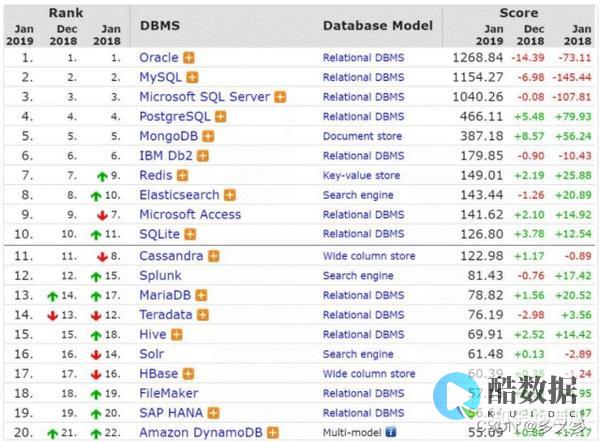Screen dimensions: 600x442
Task: Click green up arrow in Hive row
Action: click(x=96, y=335)
